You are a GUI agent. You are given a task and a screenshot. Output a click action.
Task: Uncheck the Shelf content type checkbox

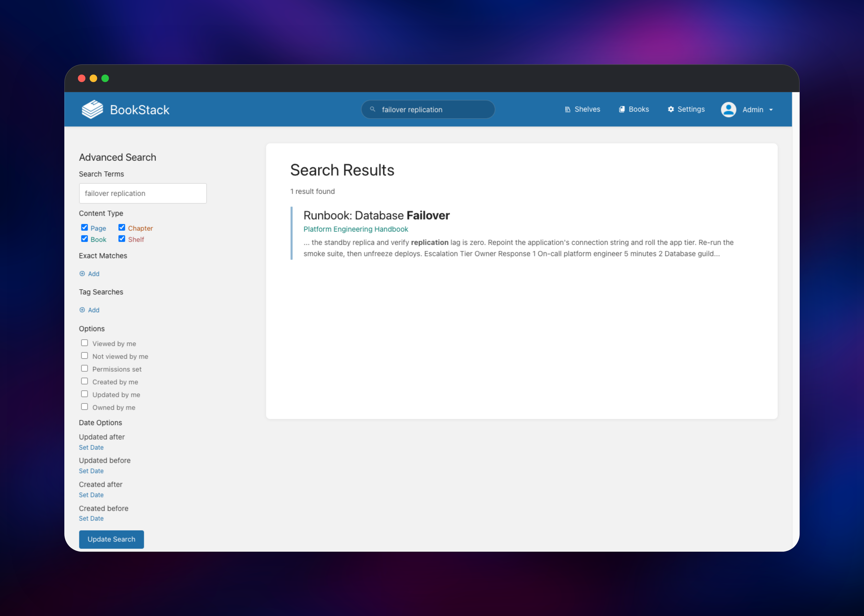tap(122, 239)
